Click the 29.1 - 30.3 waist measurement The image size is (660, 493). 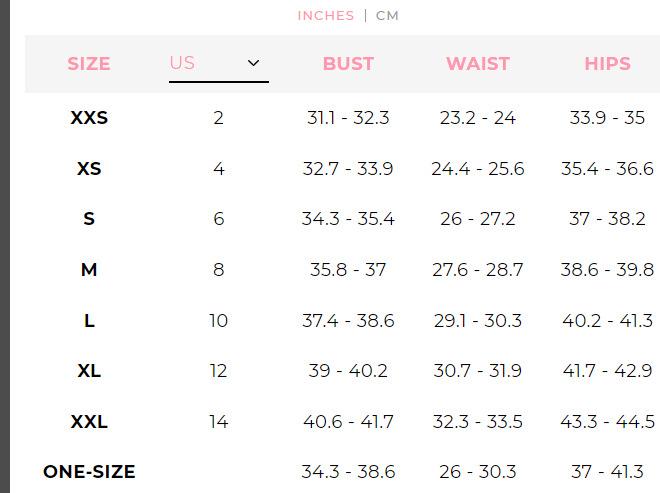pos(478,321)
